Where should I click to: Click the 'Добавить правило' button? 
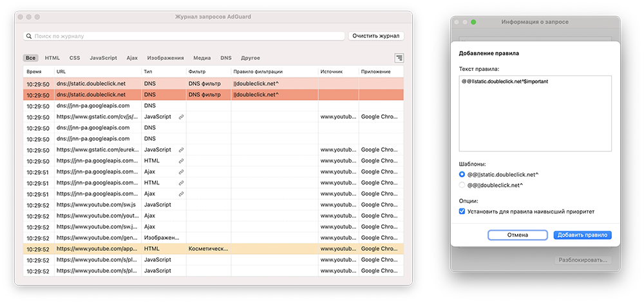click(x=582, y=235)
